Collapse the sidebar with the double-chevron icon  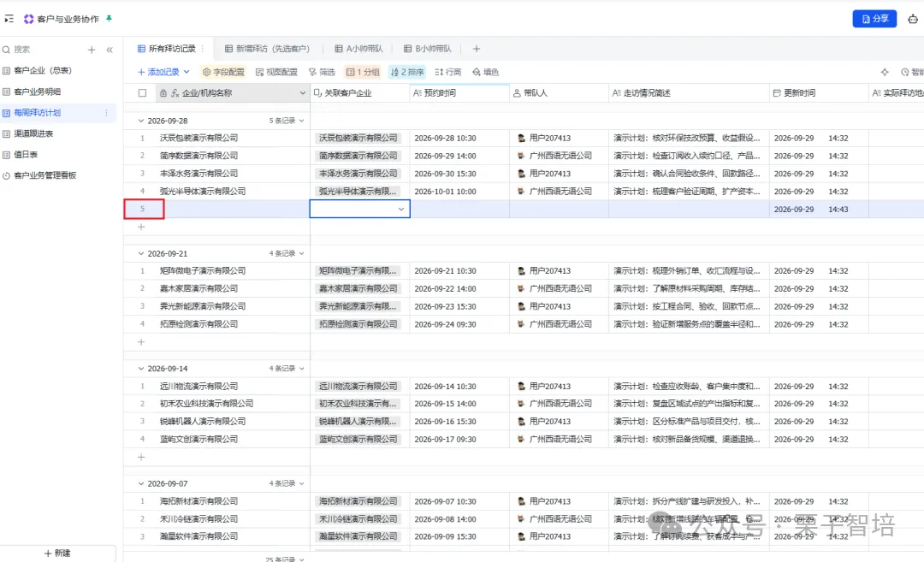point(110,50)
